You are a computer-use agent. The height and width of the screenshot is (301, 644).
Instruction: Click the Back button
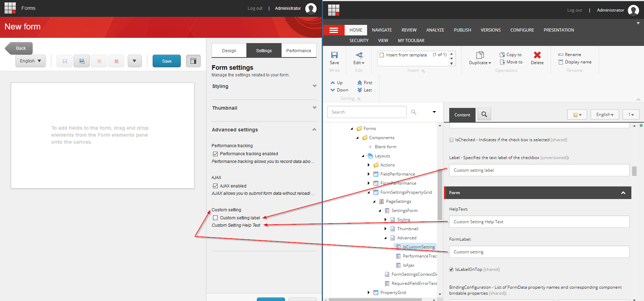click(19, 48)
